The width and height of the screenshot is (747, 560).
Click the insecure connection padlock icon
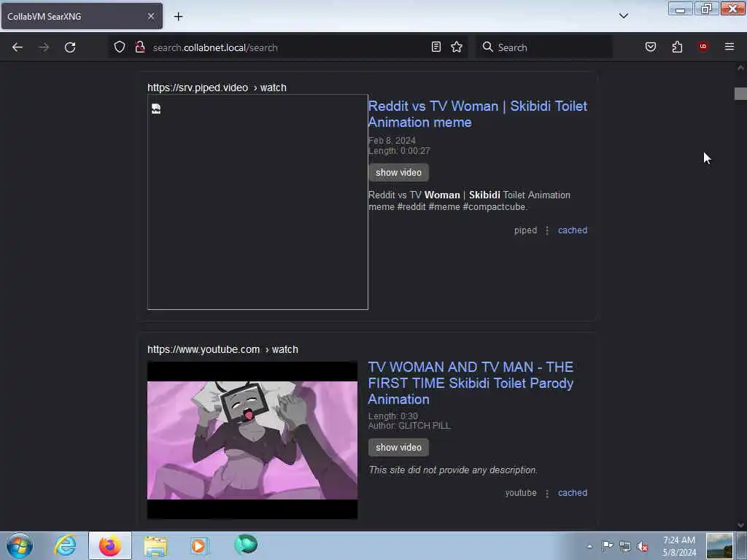(x=140, y=47)
